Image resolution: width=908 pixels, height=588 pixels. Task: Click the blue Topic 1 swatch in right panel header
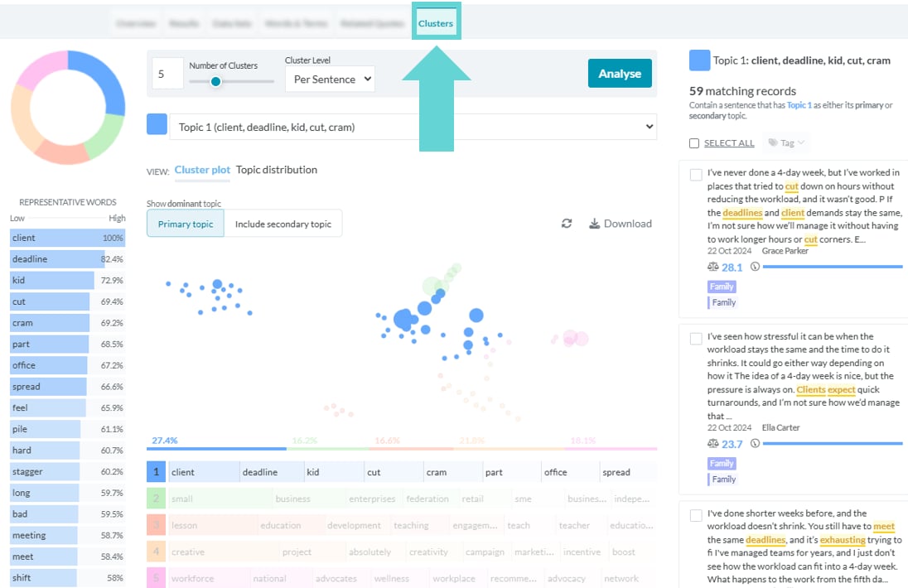[x=699, y=60]
